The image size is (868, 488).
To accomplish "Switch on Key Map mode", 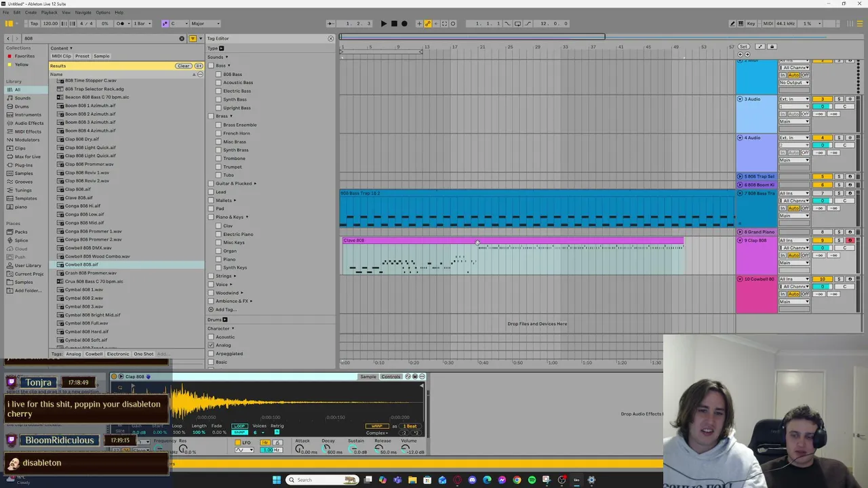I will pyautogui.click(x=751, y=24).
